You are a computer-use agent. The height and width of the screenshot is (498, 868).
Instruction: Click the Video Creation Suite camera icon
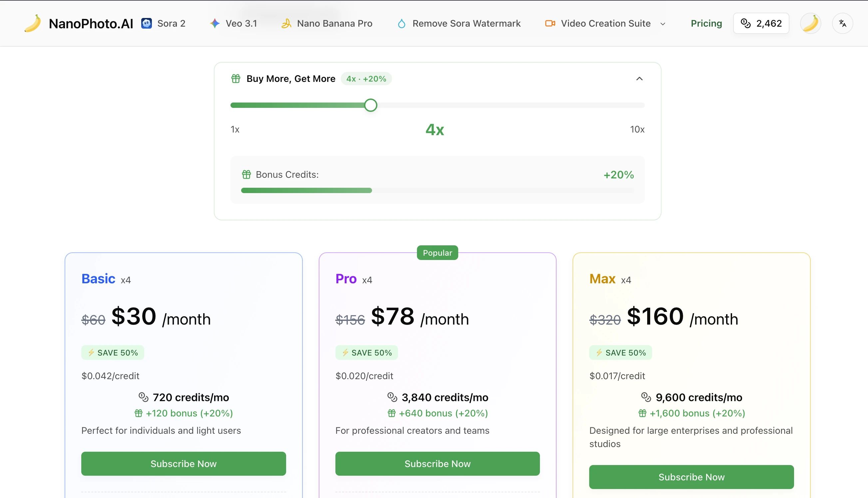click(550, 23)
